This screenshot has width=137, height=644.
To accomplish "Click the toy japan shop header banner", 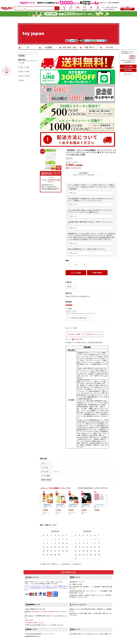I will 68,34.
